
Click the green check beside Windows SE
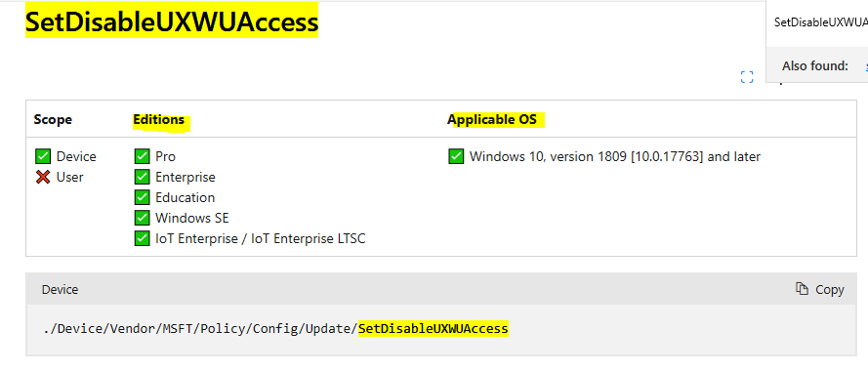(x=143, y=218)
